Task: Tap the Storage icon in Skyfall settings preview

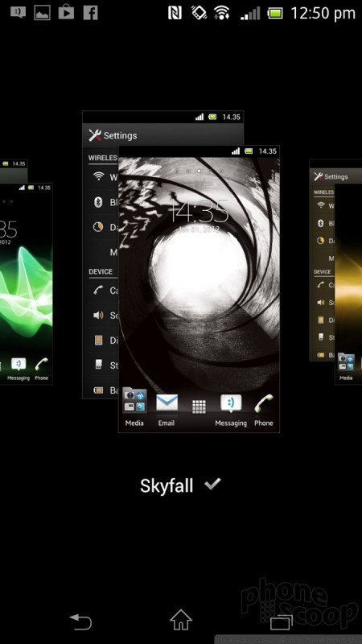Action: pyautogui.click(x=98, y=365)
